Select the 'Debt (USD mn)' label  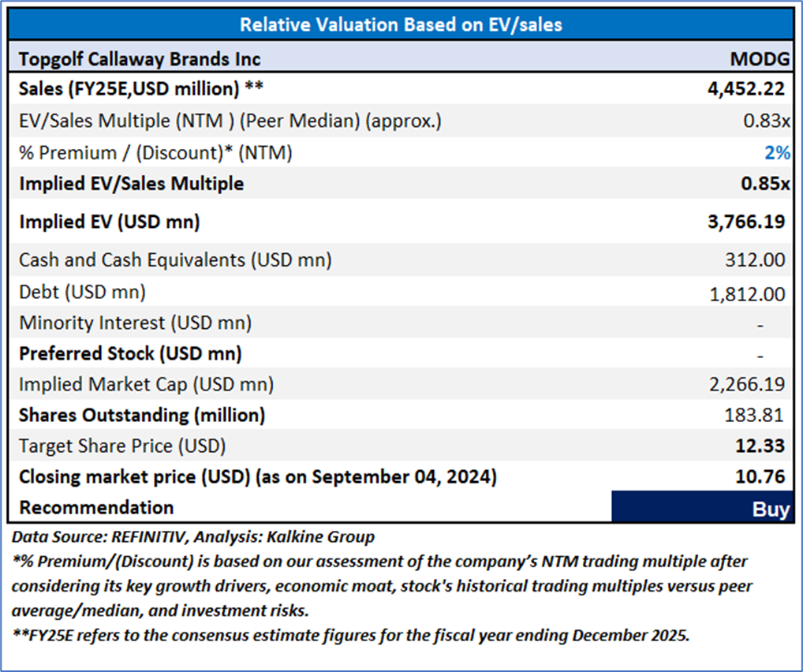coord(82,292)
